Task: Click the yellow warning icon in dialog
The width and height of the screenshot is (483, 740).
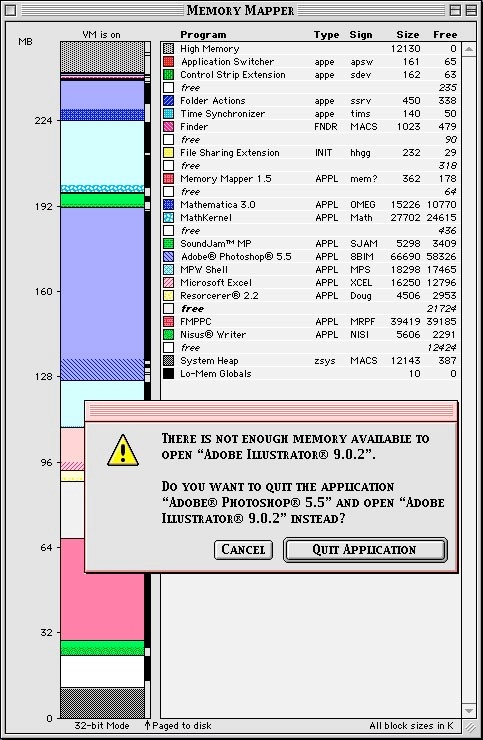Action: click(123, 451)
